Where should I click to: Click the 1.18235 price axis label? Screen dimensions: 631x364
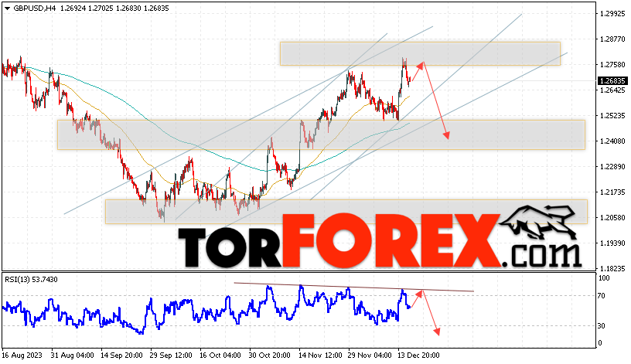(612, 269)
